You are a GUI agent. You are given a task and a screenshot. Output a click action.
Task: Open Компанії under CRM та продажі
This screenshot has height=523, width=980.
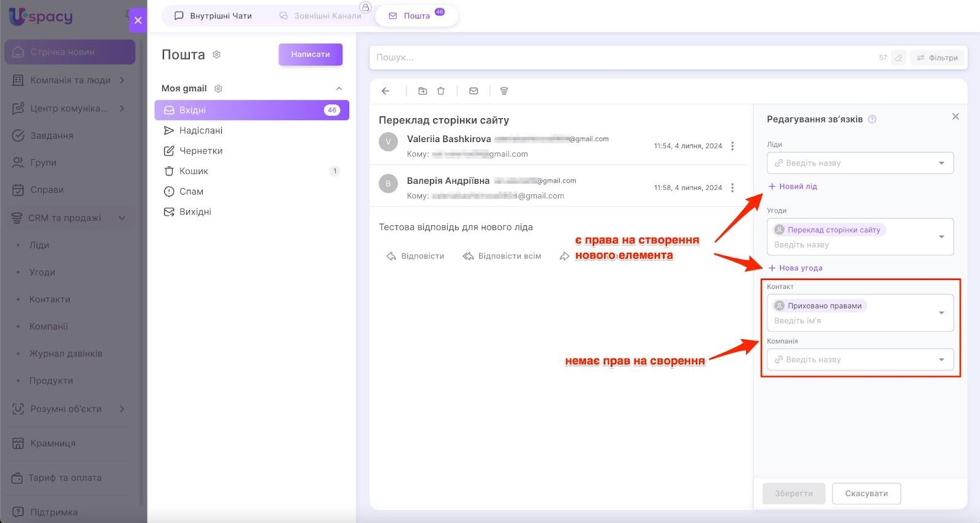(x=48, y=326)
